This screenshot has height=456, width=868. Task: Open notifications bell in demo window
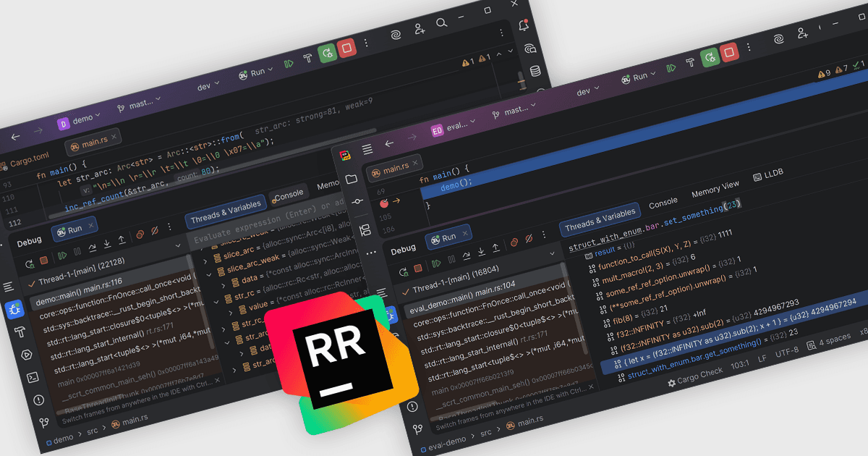tap(524, 25)
